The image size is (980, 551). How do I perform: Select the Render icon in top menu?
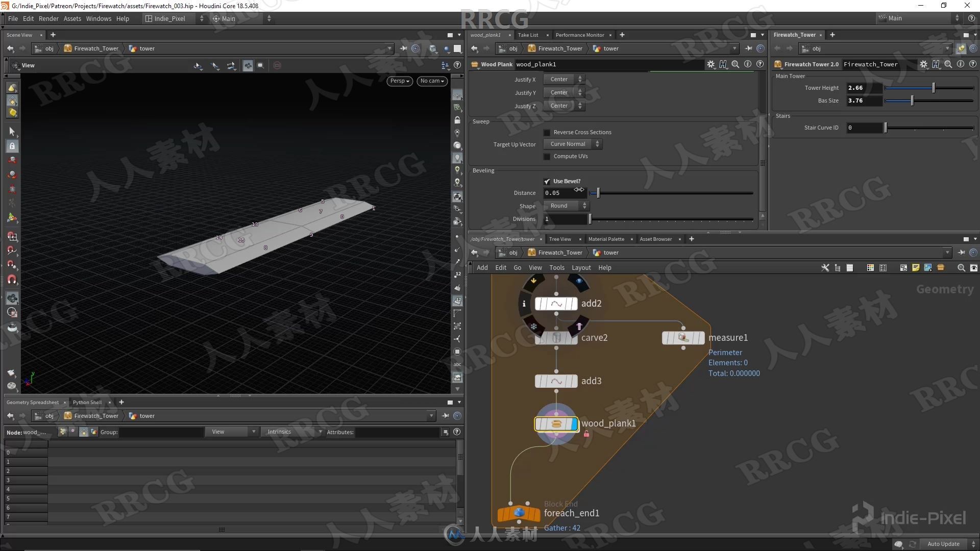click(x=48, y=18)
